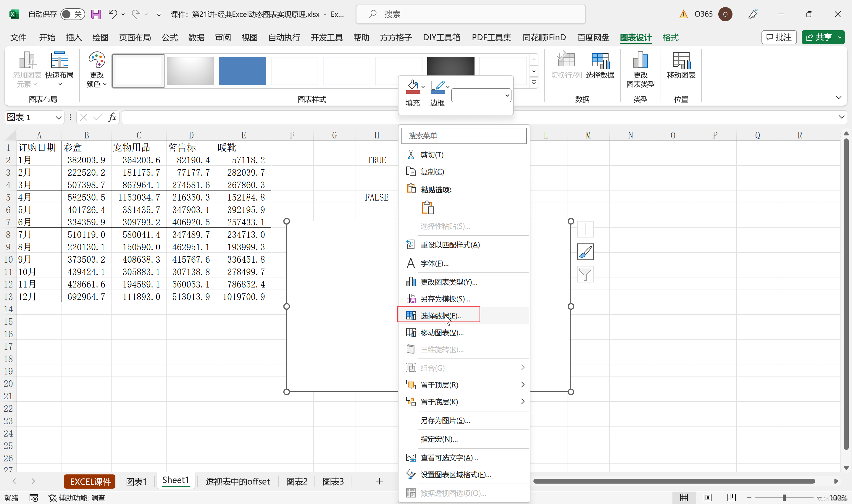This screenshot has width=852, height=504.
Task: Click the O365 account avatar
Action: coord(725,14)
